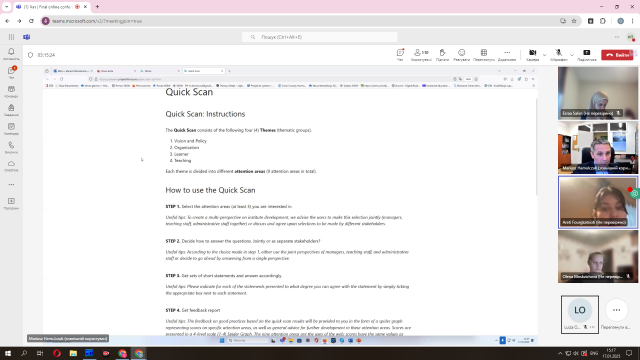The image size is (640, 360).
Task: Click the Quick Scan heading in shared page
Action: coord(189,92)
